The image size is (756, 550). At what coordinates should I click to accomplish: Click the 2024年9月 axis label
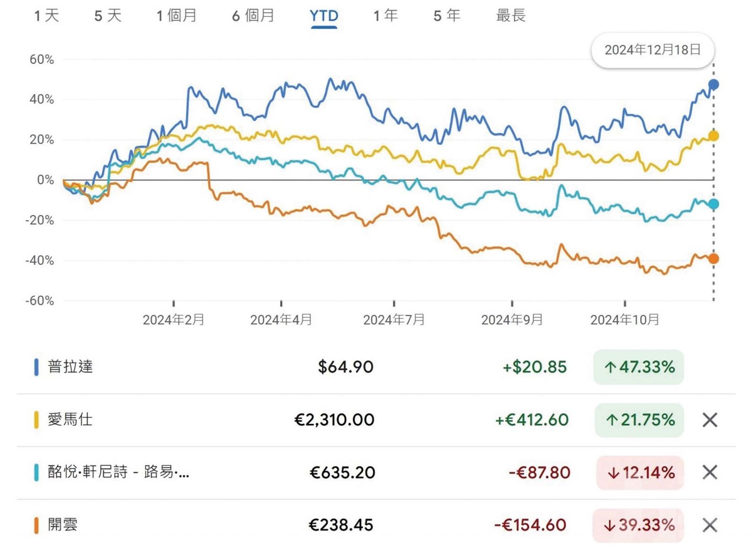point(512,320)
